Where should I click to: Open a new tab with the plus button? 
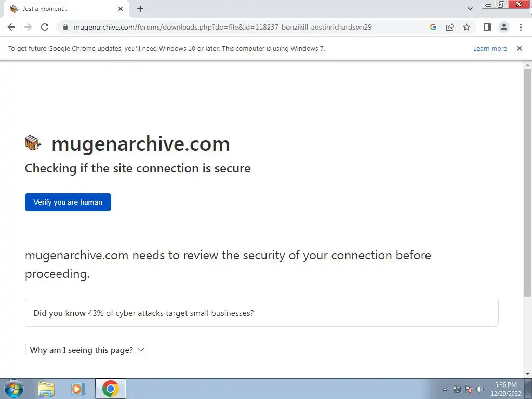pos(140,9)
